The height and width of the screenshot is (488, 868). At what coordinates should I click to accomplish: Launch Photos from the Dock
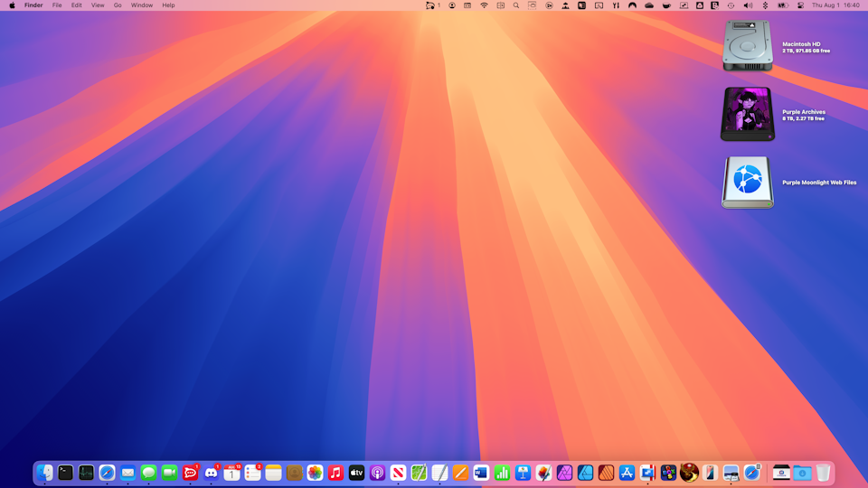click(315, 473)
